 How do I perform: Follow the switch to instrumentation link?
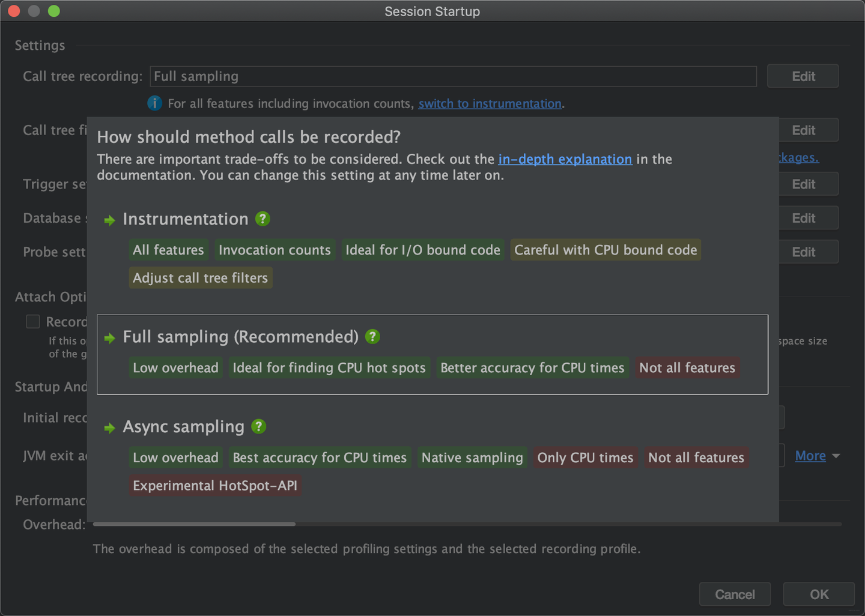point(490,104)
